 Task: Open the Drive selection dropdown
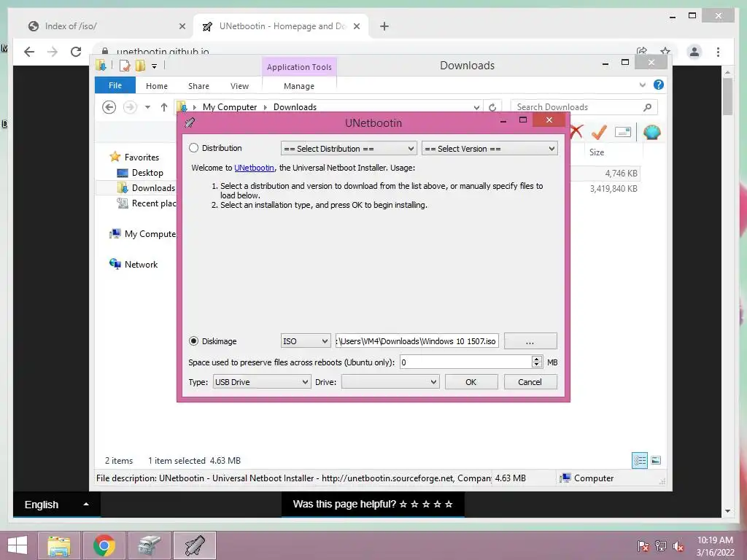coord(390,382)
